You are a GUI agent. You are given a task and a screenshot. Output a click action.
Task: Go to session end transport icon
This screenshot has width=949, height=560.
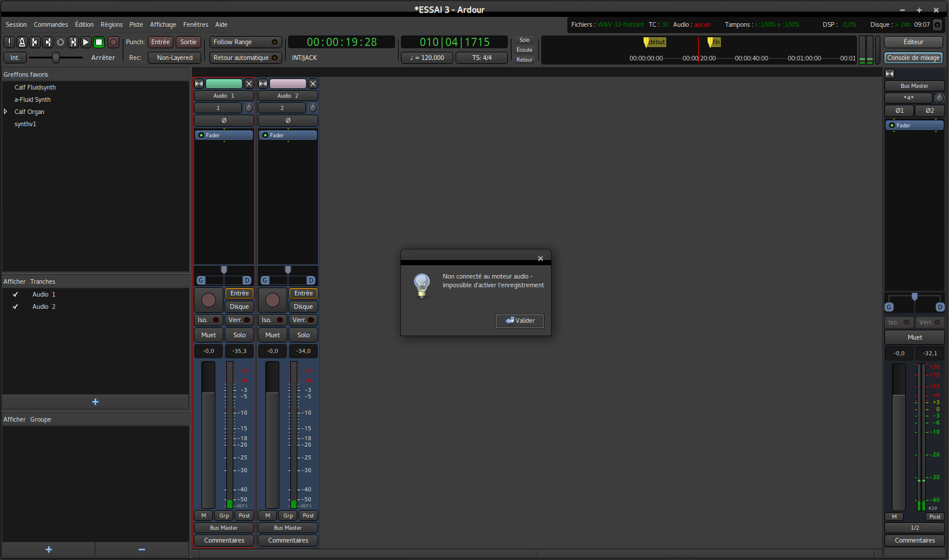click(48, 42)
